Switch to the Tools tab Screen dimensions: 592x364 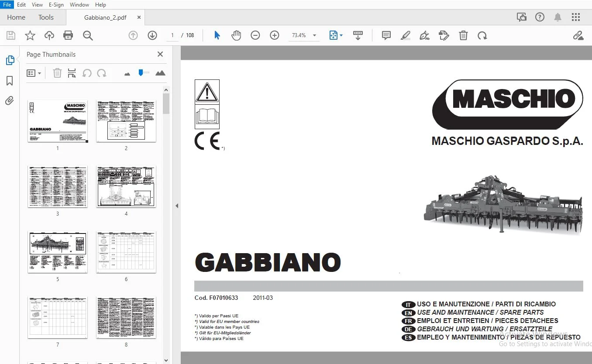46,17
